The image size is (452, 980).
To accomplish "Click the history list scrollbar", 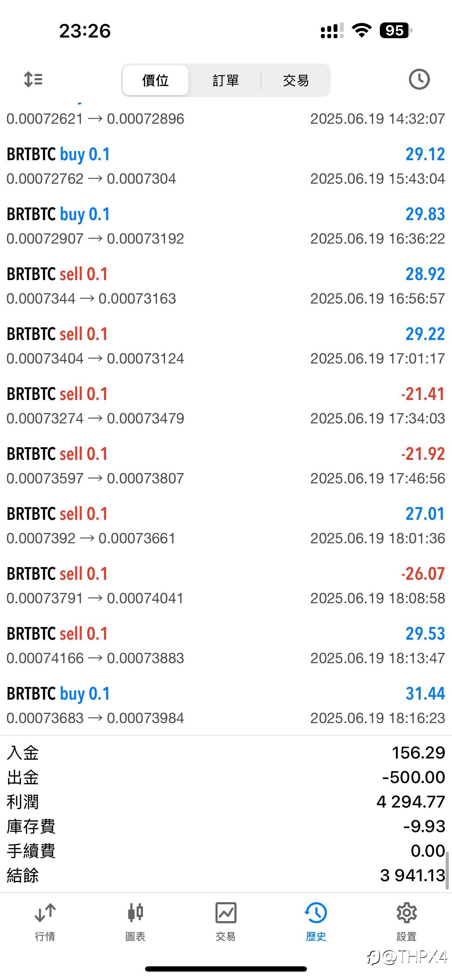I will tap(447, 870).
